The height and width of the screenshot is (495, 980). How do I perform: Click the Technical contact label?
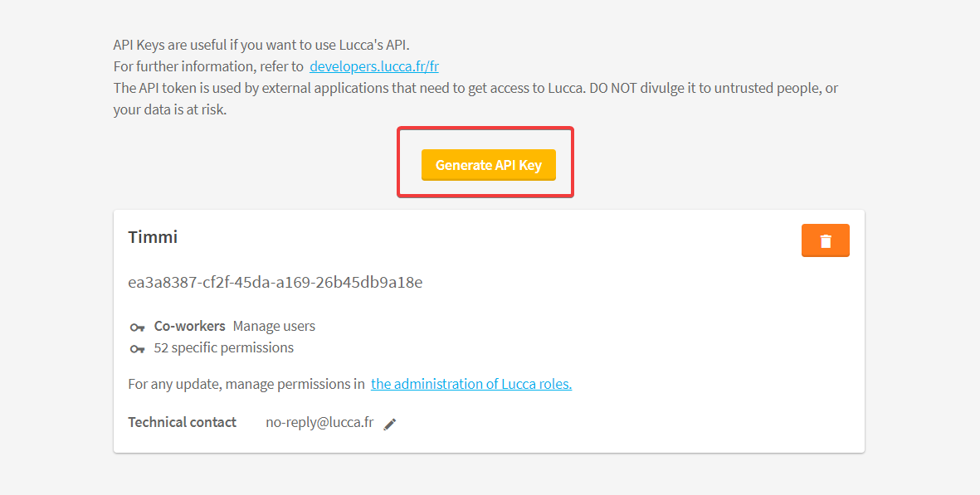coord(182,422)
